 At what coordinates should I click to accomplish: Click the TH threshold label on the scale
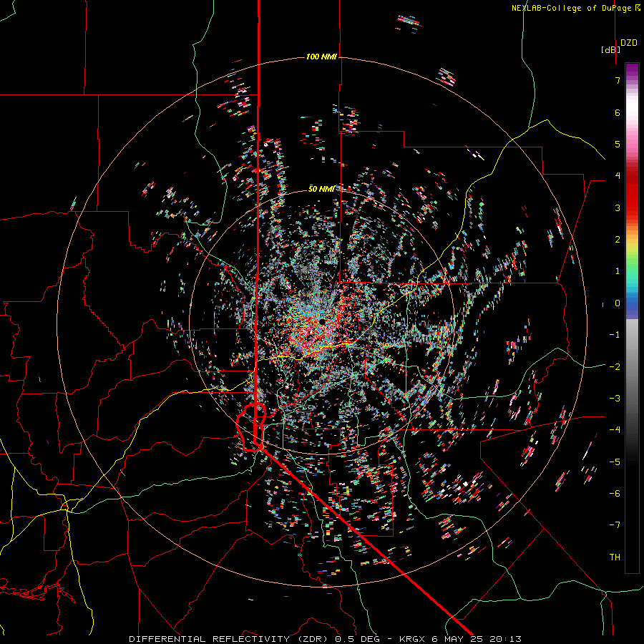[615, 557]
